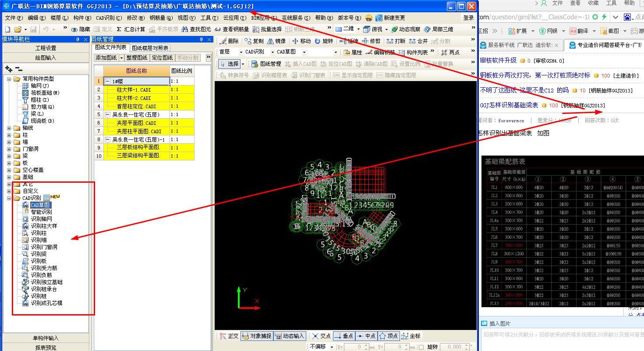The width and height of the screenshot is (644, 351).
Task: Open the 工具(T) menu
Action: (209, 18)
